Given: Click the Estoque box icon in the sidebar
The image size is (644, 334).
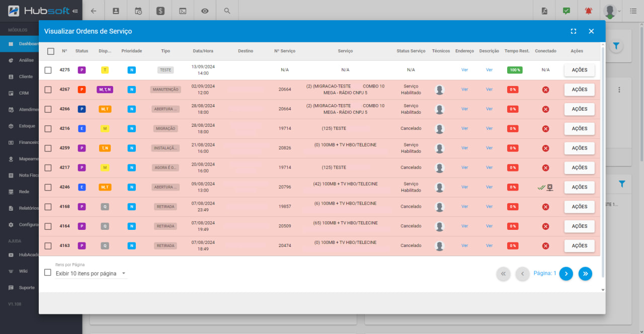Looking at the screenshot, I should (11, 126).
